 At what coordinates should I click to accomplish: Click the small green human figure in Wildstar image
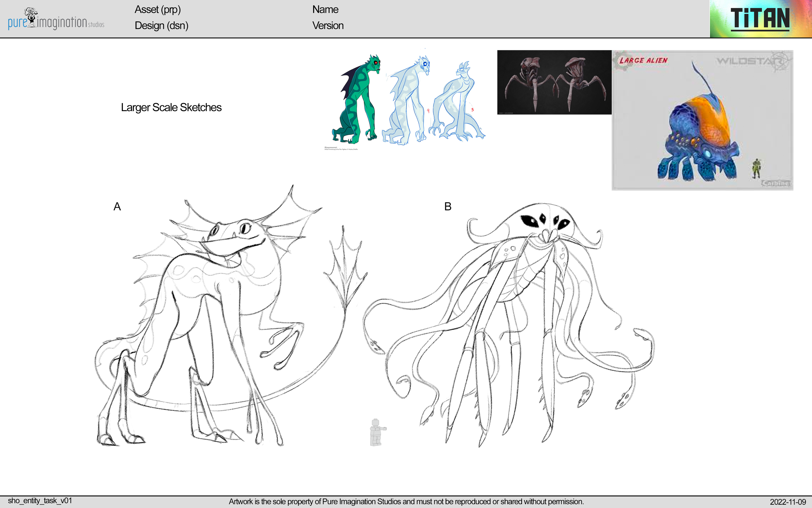coord(756,169)
